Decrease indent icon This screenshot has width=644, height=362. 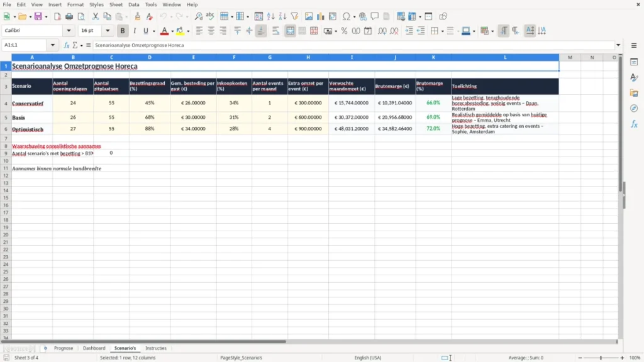click(x=421, y=31)
